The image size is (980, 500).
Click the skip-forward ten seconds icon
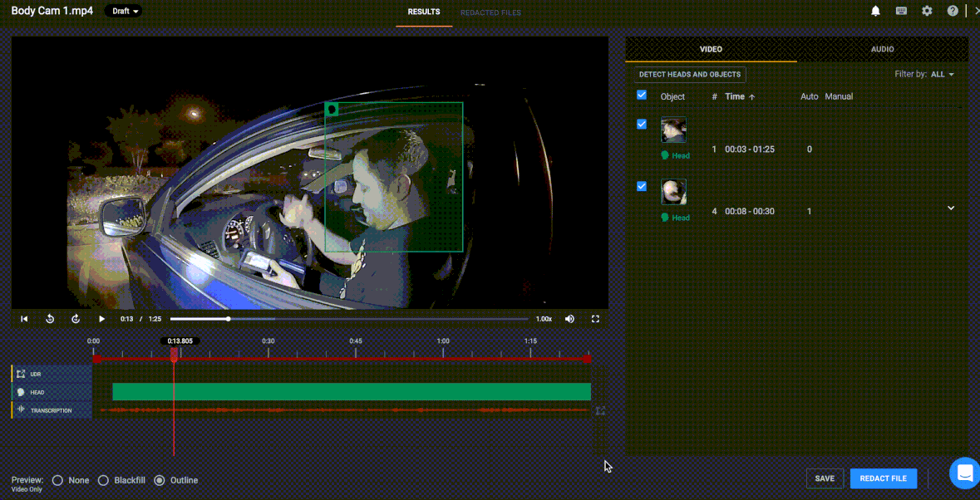(x=76, y=318)
